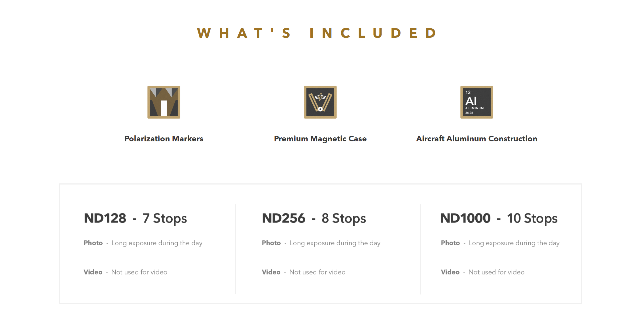Click the 7 Stops text
This screenshot has height=329, width=644.
click(165, 218)
